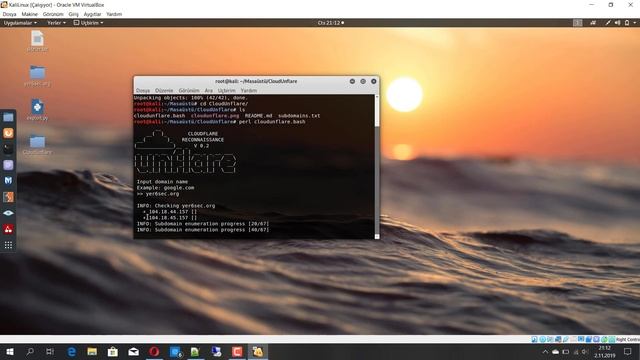Screen dimensions: 640x360
Task: Open VirtualBox Giriş menu
Action: (73, 14)
